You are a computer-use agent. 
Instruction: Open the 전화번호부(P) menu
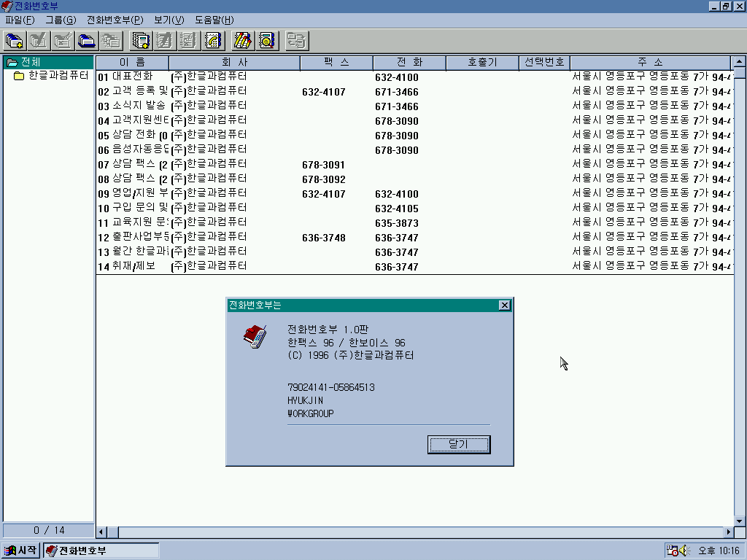tap(115, 20)
